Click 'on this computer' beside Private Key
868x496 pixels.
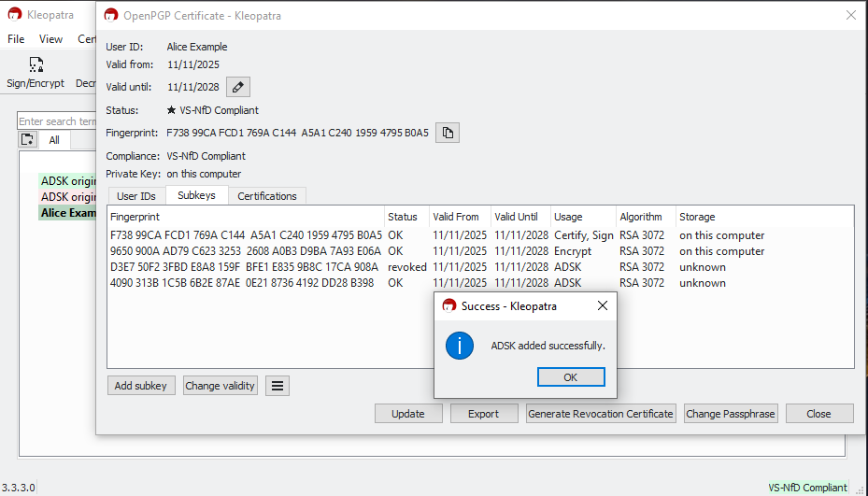pyautogui.click(x=204, y=174)
